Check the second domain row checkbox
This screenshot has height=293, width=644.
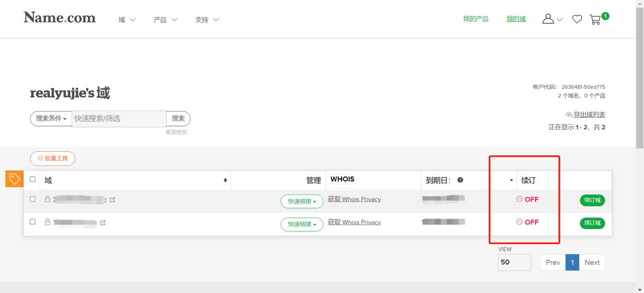click(x=33, y=222)
